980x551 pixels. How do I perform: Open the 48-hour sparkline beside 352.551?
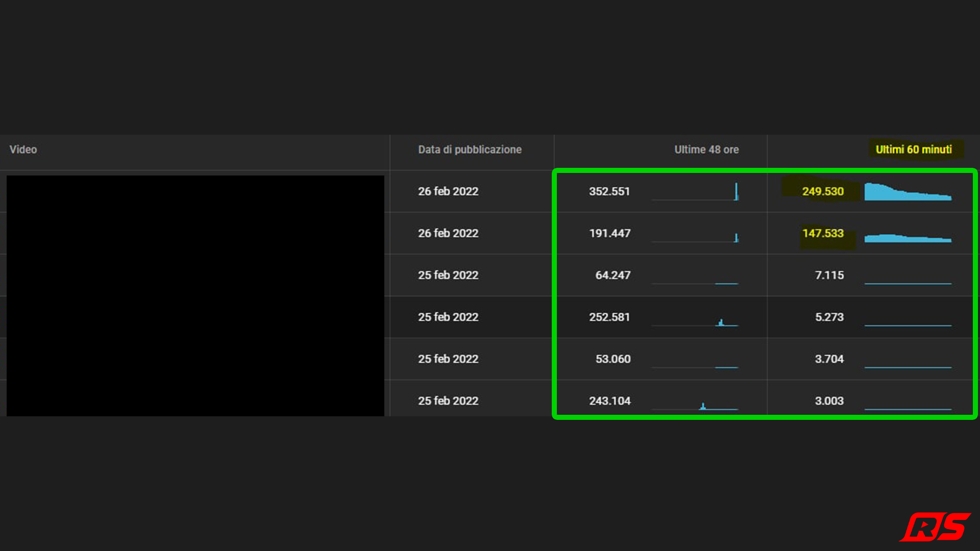coord(695,191)
